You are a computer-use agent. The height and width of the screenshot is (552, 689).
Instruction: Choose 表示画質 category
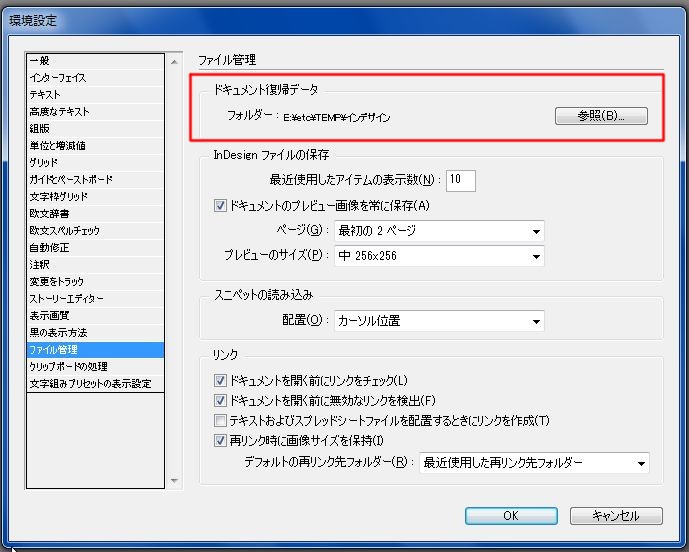coord(95,316)
